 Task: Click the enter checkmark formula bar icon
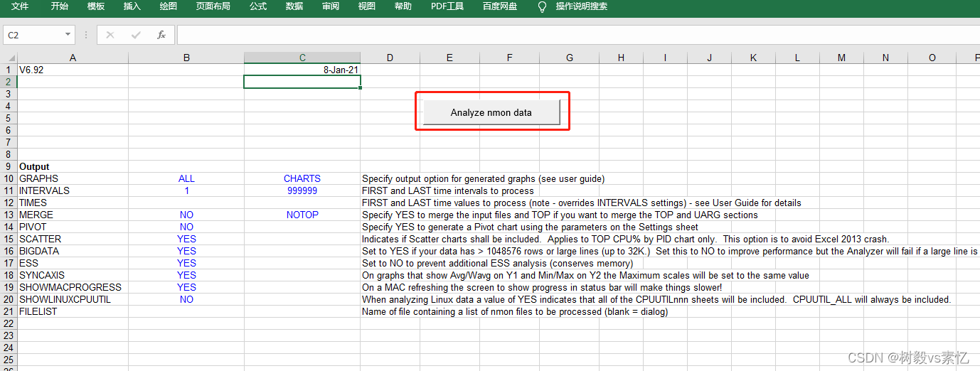pyautogui.click(x=136, y=35)
